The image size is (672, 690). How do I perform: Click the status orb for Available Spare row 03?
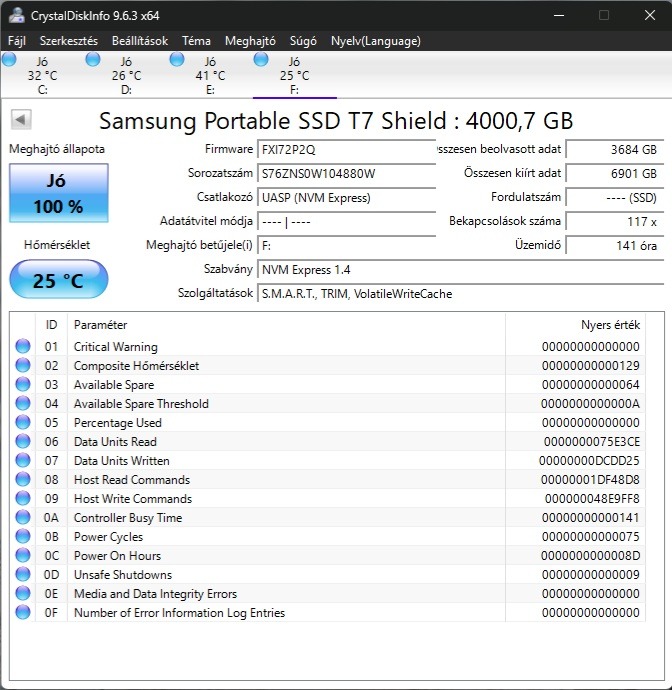coord(23,384)
